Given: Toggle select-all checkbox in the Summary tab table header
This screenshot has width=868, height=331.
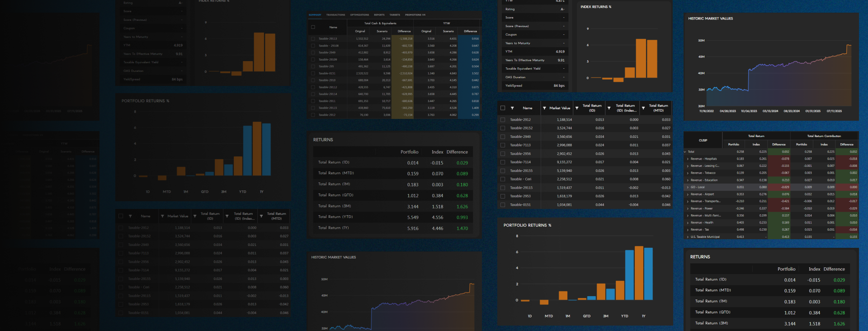Looking at the screenshot, I should [313, 27].
